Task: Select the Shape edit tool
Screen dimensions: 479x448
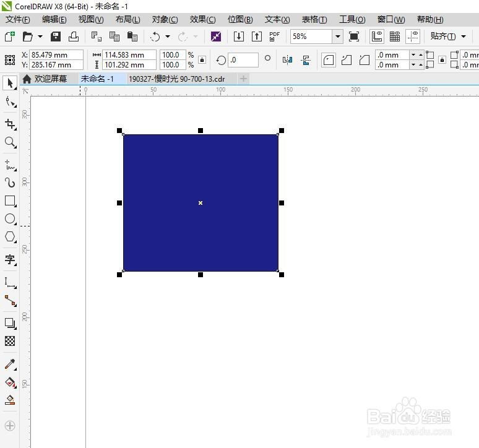Action: click(11, 101)
